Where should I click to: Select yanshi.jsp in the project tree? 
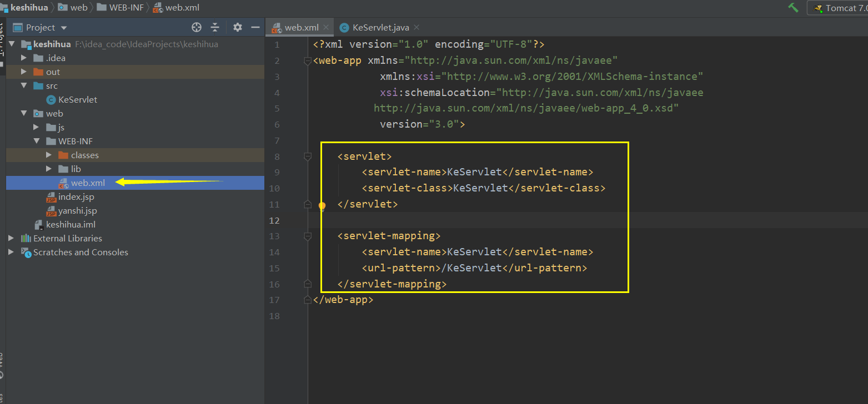coord(78,210)
